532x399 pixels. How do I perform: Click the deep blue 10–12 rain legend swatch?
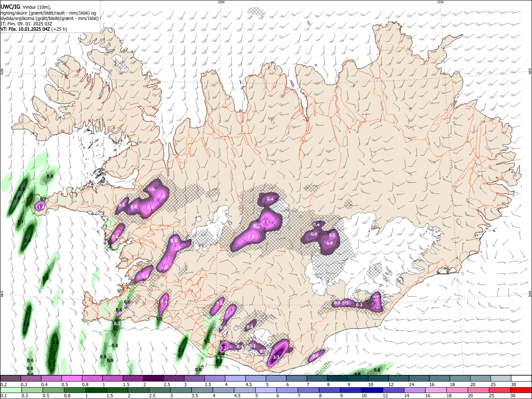[x=372, y=390]
